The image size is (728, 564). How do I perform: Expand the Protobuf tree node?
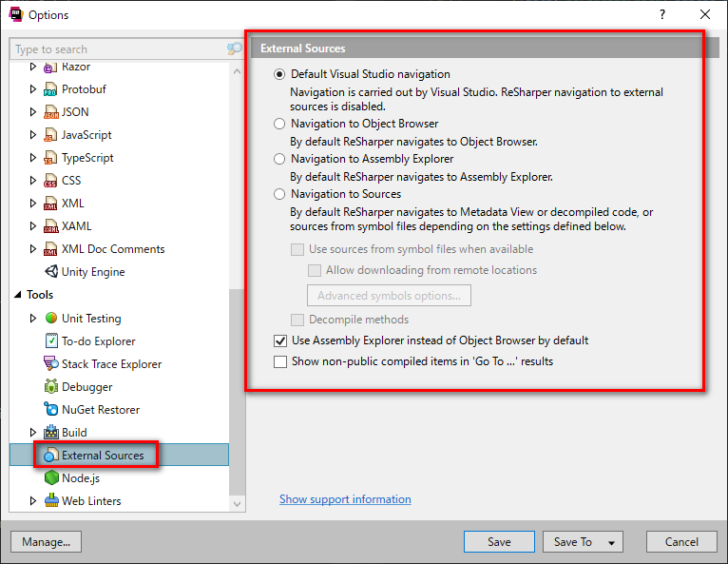(x=32, y=88)
